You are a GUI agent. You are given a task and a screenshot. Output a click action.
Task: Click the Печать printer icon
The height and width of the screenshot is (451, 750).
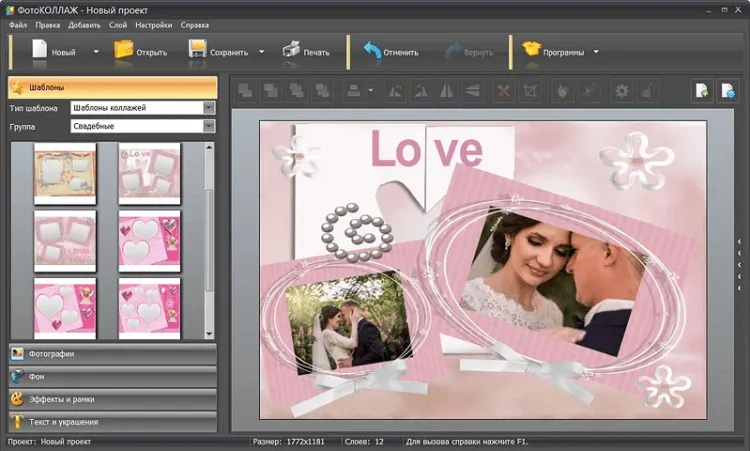292,50
